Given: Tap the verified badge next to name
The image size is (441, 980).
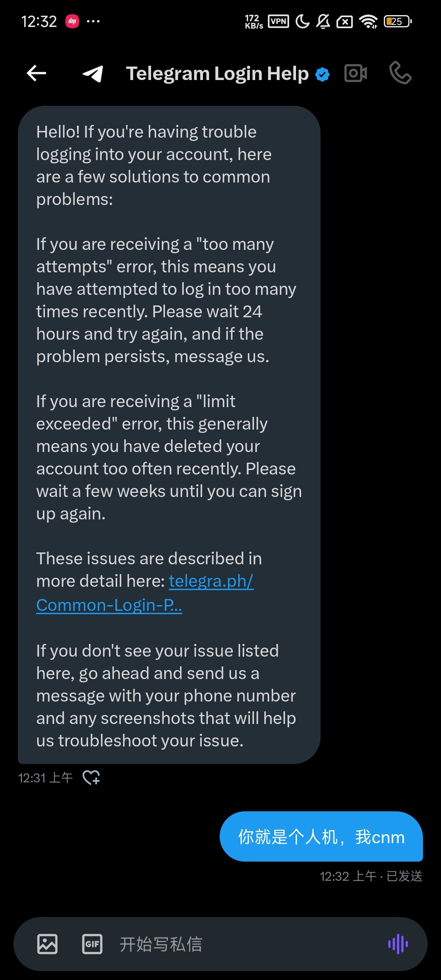Looking at the screenshot, I should 323,75.
